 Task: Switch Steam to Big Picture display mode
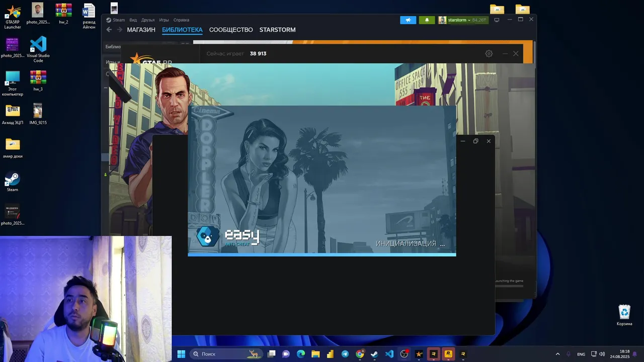(x=497, y=20)
